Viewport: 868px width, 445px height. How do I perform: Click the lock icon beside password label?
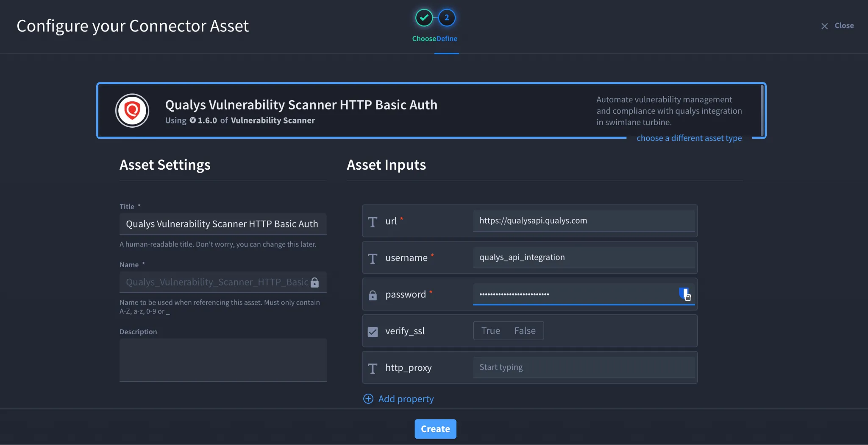pyautogui.click(x=373, y=295)
